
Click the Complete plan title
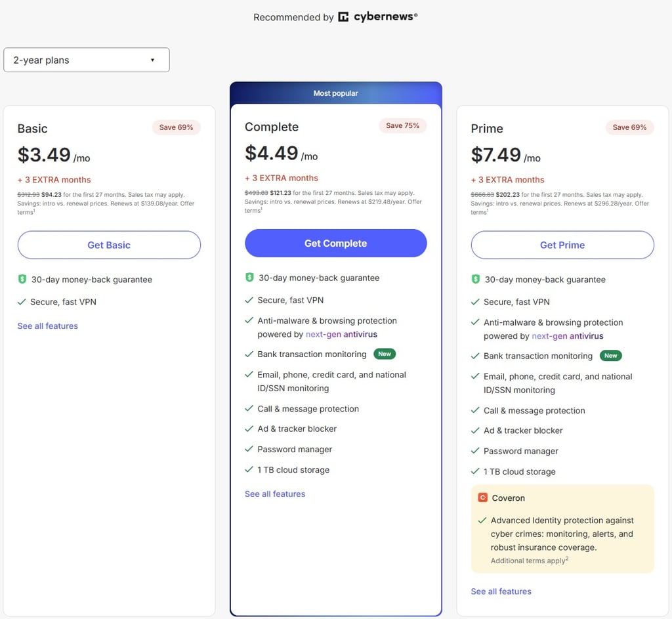pyautogui.click(x=272, y=127)
